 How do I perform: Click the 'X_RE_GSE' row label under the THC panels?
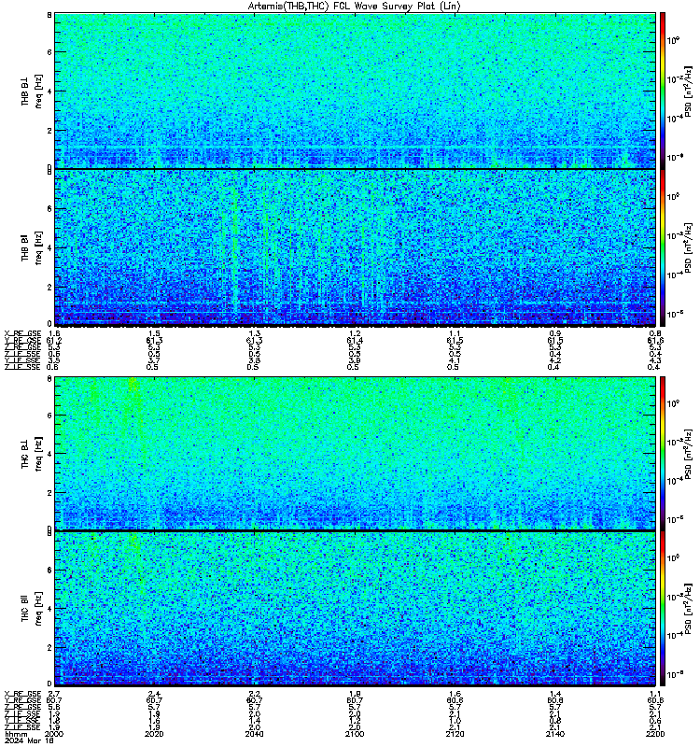[x=22, y=694]
